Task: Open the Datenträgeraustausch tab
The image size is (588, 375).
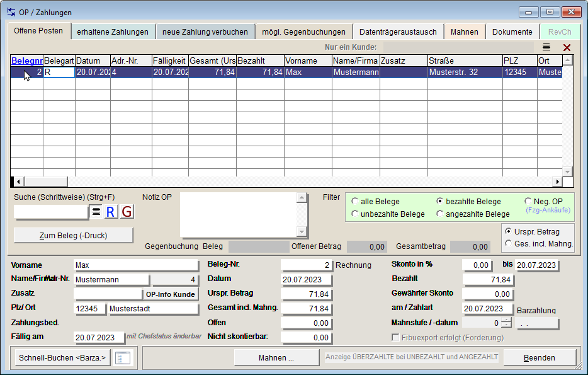Action: 398,32
